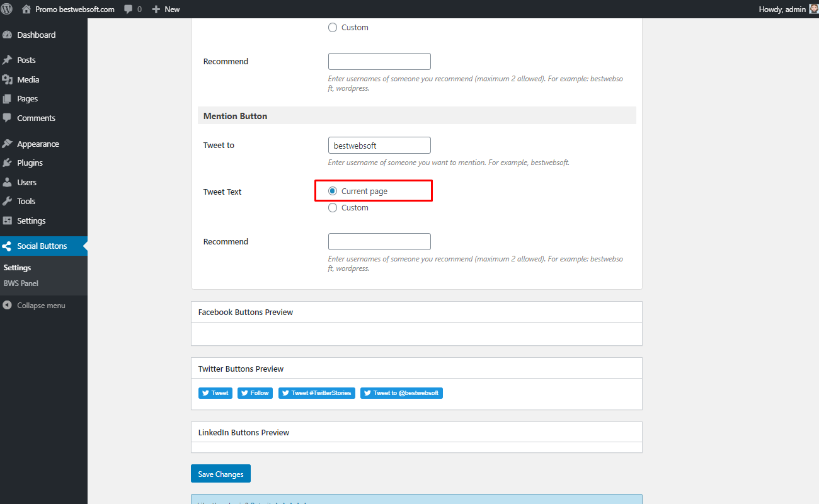Image resolution: width=819 pixels, height=504 pixels.
Task: Open the WordPress logo menu
Action: pyautogui.click(x=8, y=9)
